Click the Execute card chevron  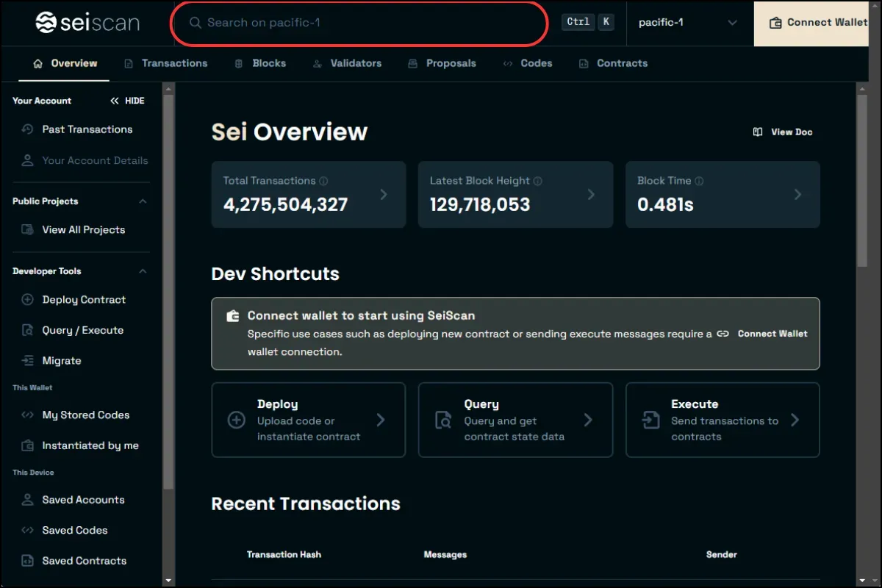(795, 420)
